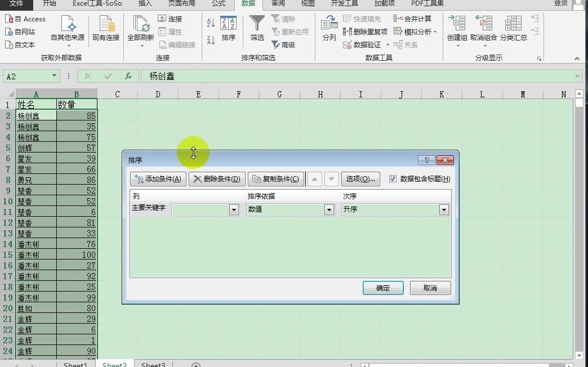Uncheck the 数据包含标题 checkbox
The width and height of the screenshot is (588, 367).
pyautogui.click(x=393, y=178)
